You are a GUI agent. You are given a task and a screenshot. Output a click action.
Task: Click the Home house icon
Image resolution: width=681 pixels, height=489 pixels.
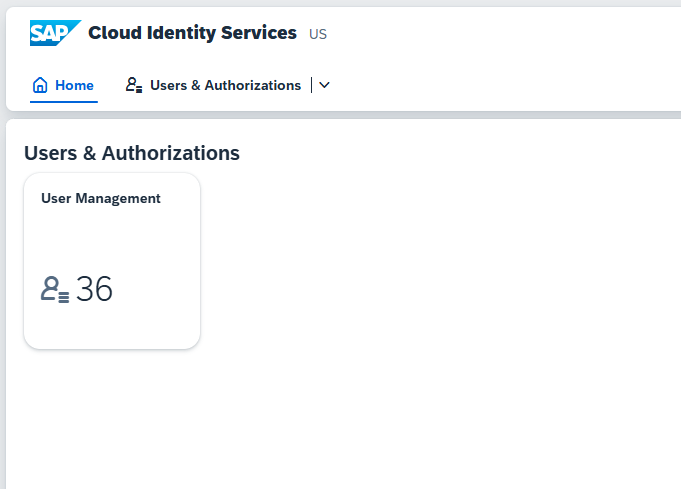pos(40,85)
